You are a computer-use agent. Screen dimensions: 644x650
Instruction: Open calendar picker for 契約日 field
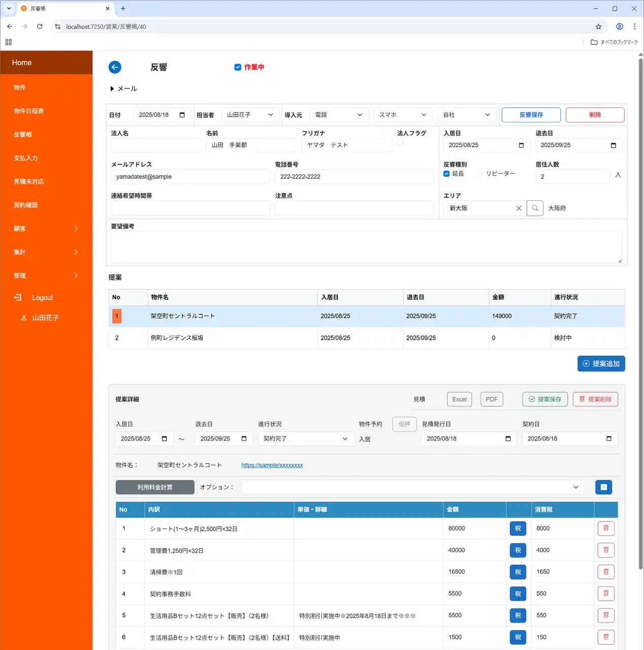pos(609,439)
